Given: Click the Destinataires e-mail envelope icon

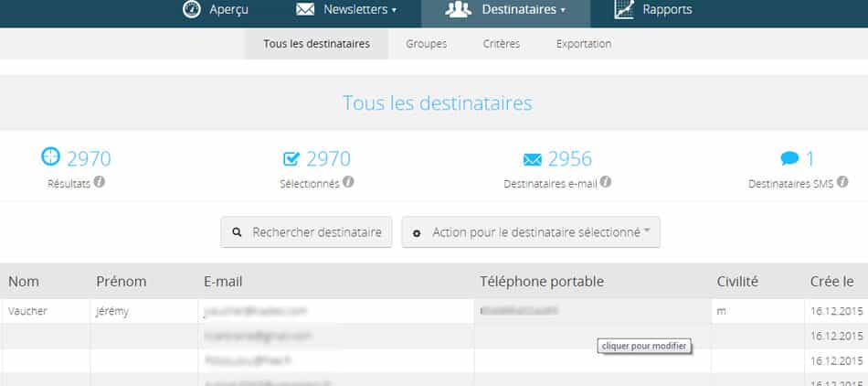Looking at the screenshot, I should (532, 159).
